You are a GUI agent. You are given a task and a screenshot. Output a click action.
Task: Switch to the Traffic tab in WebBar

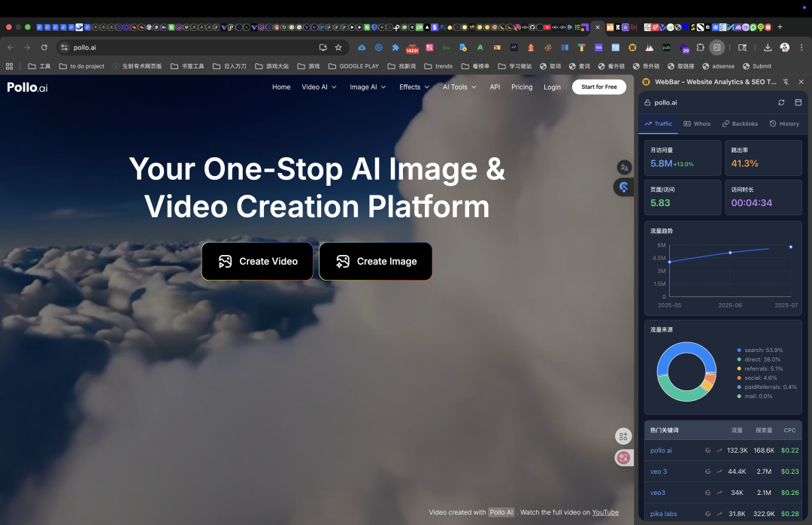pyautogui.click(x=658, y=124)
